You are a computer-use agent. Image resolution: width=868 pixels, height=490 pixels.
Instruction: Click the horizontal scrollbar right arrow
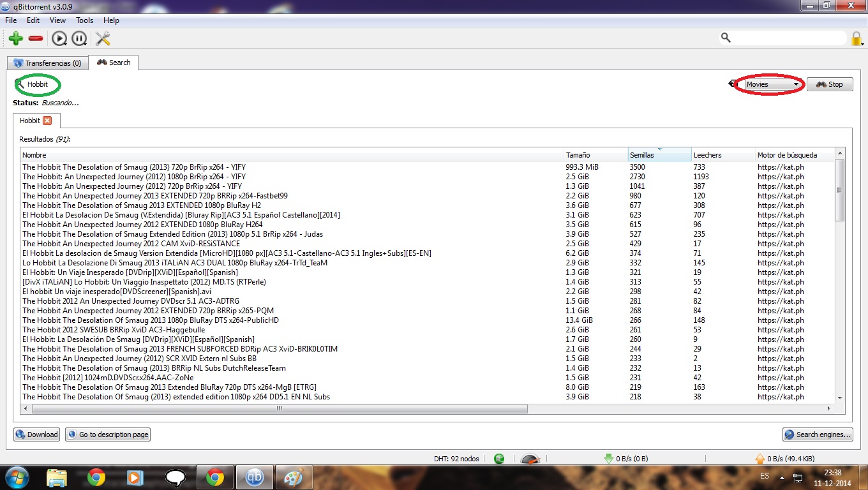pos(829,409)
